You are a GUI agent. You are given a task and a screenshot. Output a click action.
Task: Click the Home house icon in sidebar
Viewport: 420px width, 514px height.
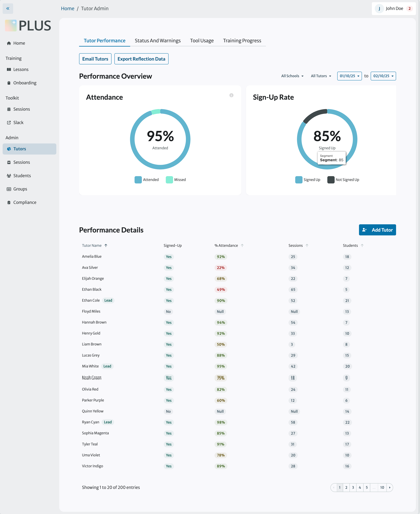[9, 43]
